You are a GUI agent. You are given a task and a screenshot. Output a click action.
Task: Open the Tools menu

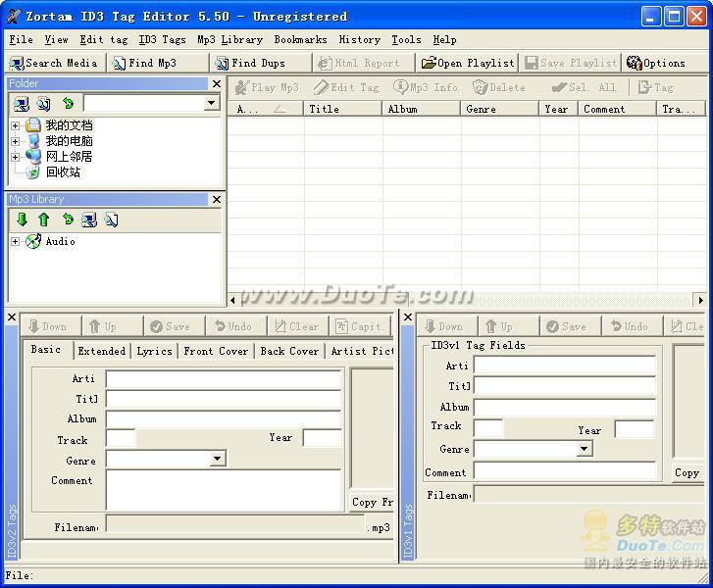(x=406, y=39)
